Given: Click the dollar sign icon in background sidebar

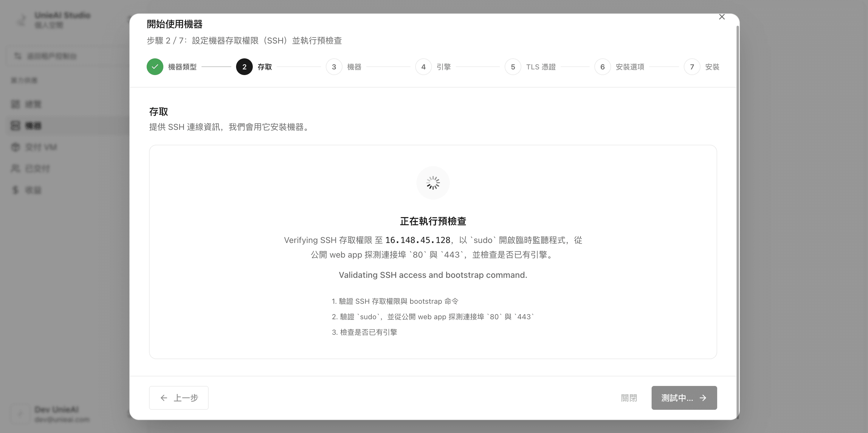Looking at the screenshot, I should point(15,190).
